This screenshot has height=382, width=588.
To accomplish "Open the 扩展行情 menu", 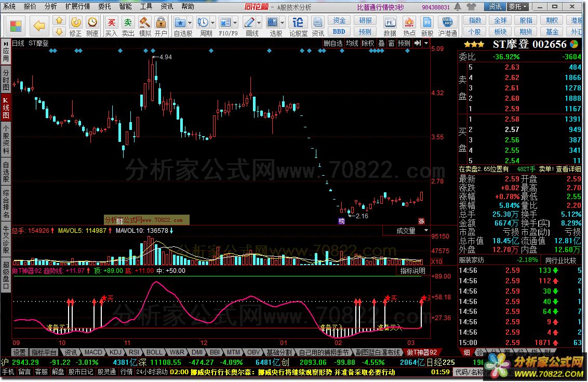I will (x=77, y=6).
